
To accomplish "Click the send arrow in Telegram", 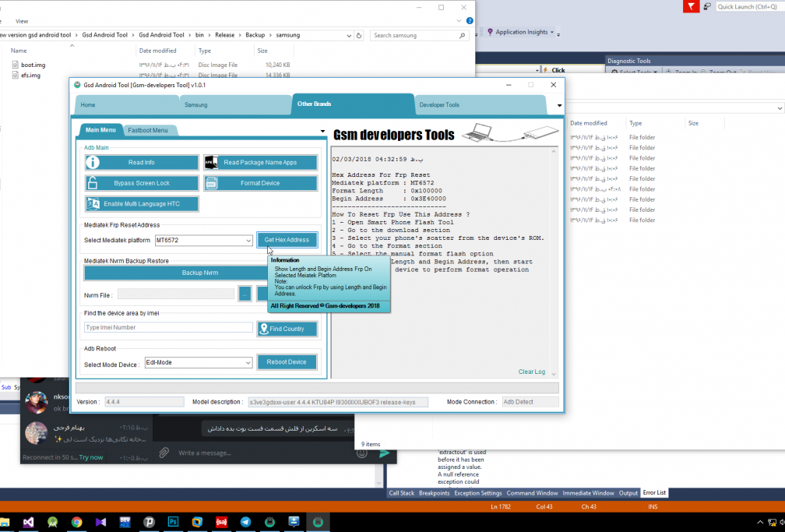I will coord(385,453).
